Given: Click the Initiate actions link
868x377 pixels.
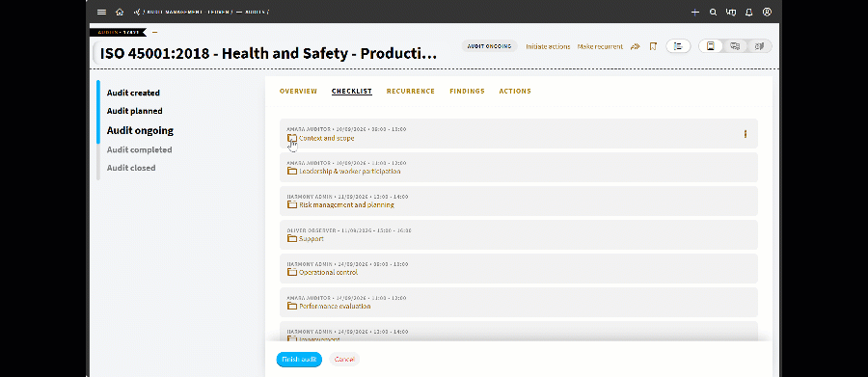Looking at the screenshot, I should coord(548,46).
